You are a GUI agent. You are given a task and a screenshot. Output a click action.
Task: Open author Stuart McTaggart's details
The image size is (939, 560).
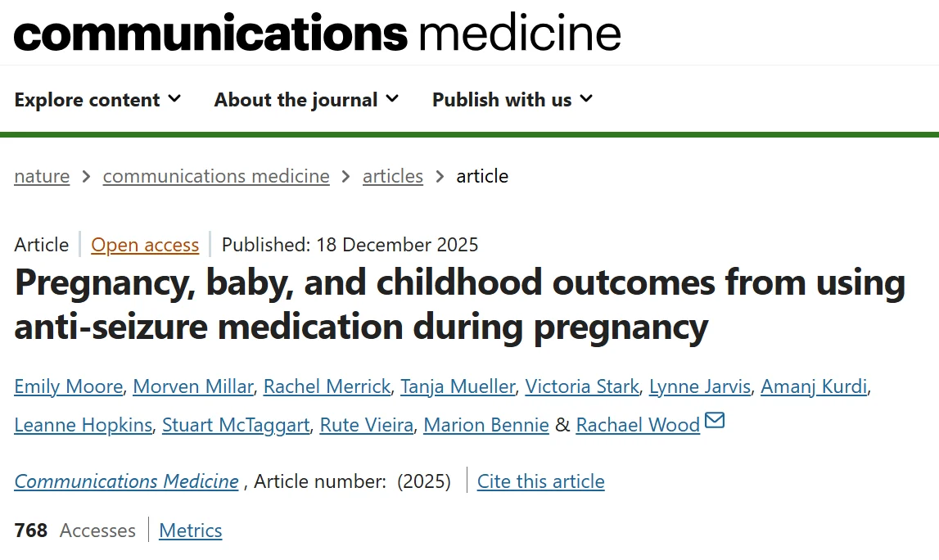236,425
